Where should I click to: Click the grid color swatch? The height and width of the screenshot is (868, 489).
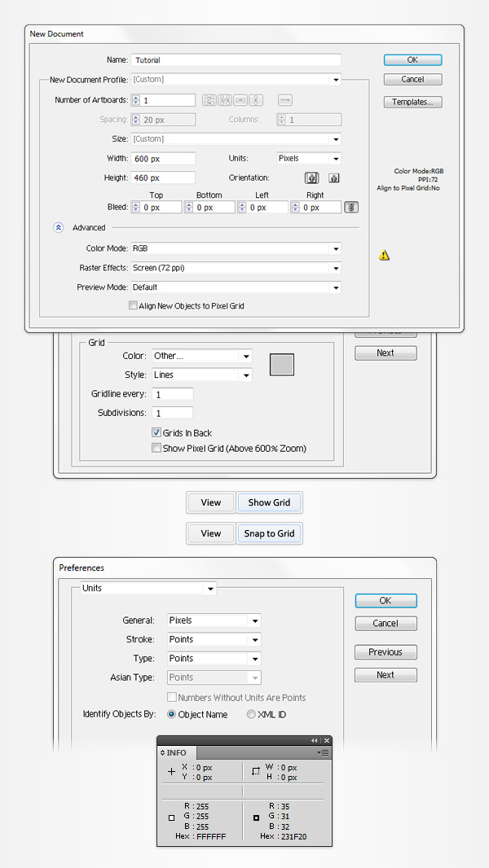pyautogui.click(x=282, y=365)
